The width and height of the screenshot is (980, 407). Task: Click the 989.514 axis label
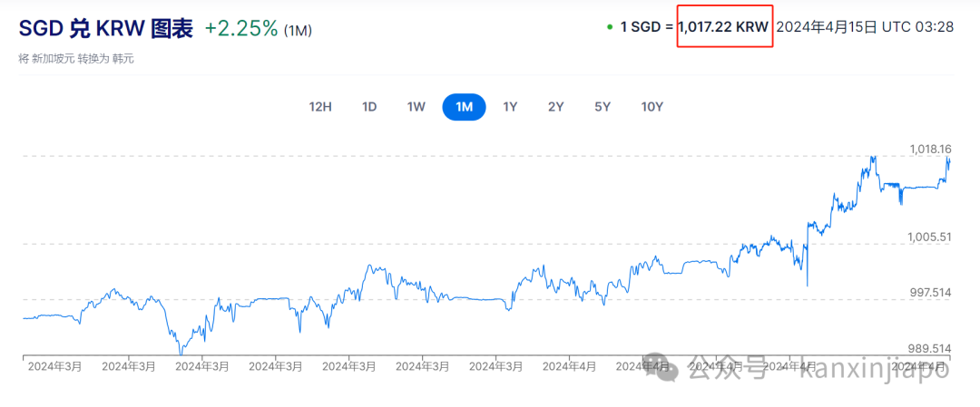pos(931,348)
